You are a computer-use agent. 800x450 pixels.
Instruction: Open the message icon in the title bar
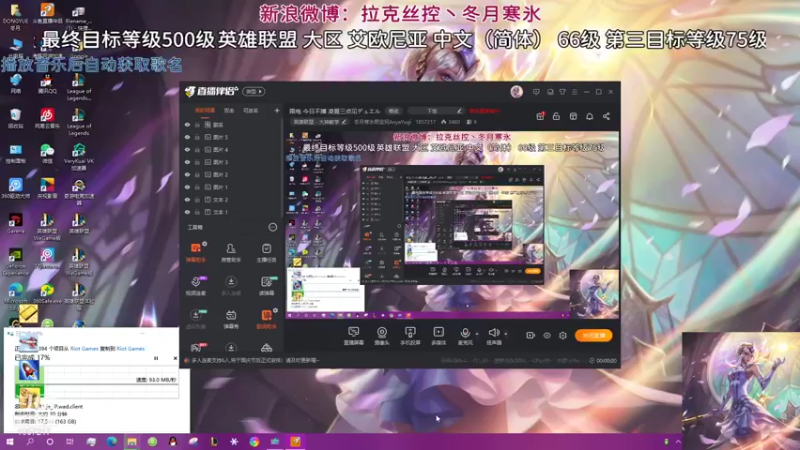(x=536, y=92)
